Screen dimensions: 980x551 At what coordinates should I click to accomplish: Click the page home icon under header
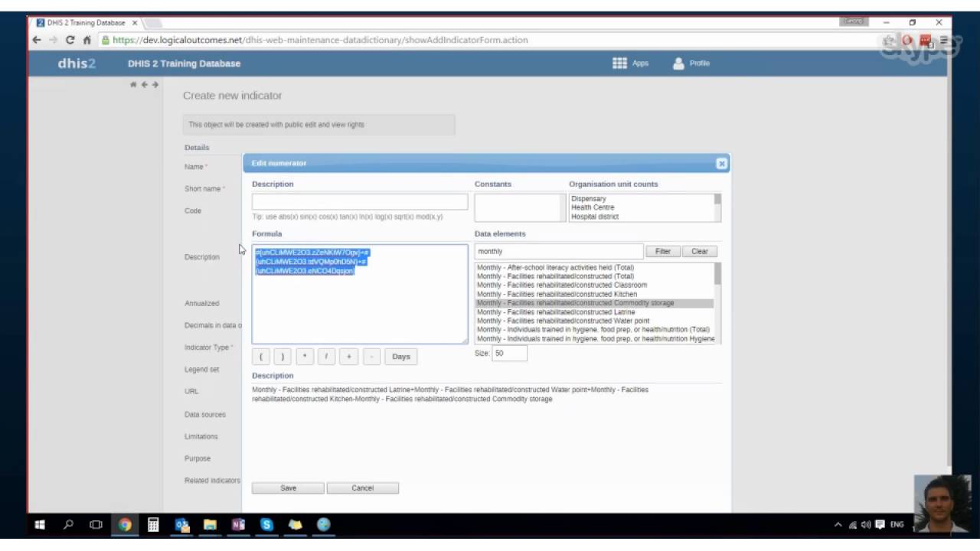pyautogui.click(x=133, y=84)
